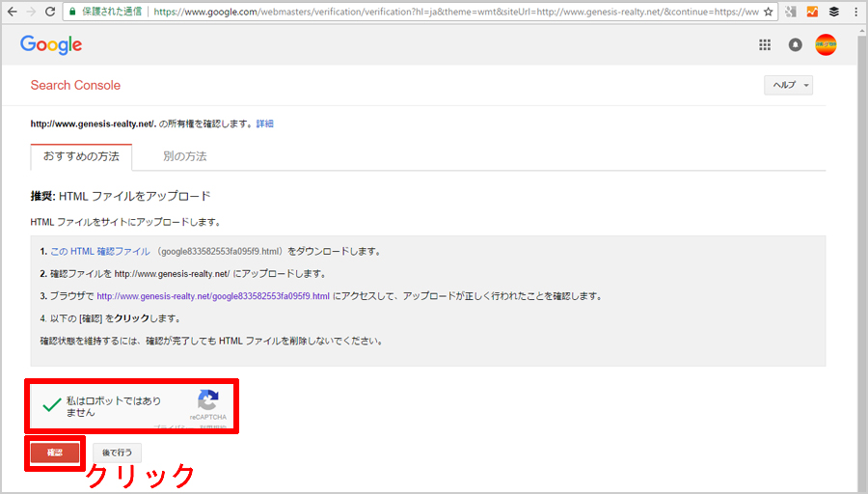Reload the page with the refresh icon

pos(53,13)
